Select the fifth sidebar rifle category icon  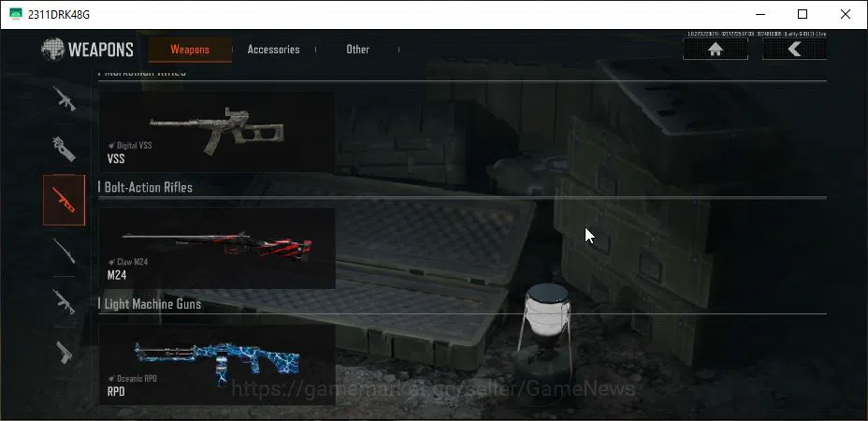pos(65,302)
